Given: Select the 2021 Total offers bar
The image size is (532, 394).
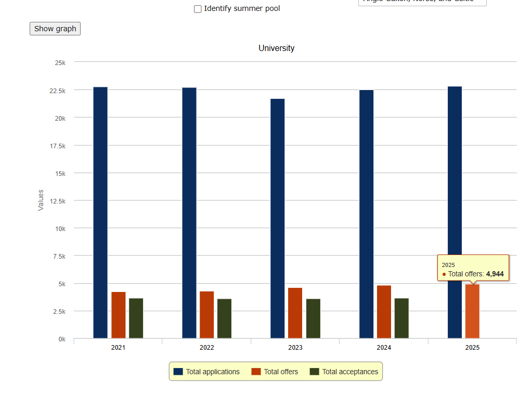Looking at the screenshot, I should (x=119, y=315).
